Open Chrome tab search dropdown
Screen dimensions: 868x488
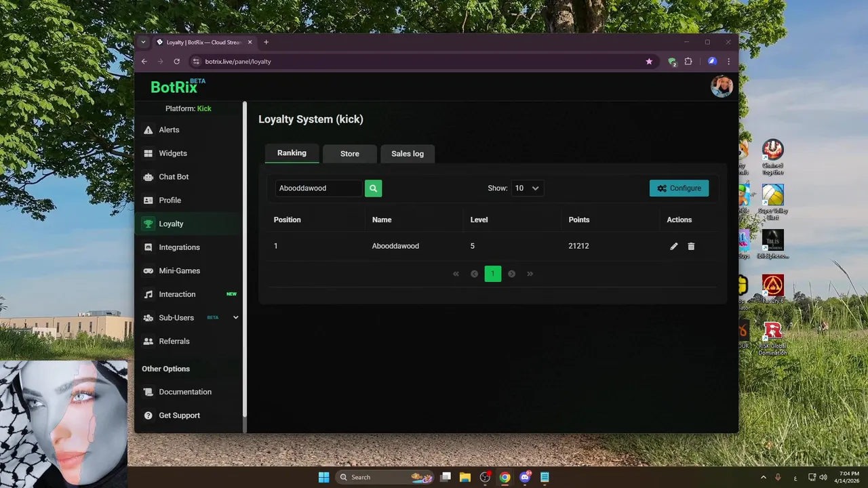click(x=143, y=42)
